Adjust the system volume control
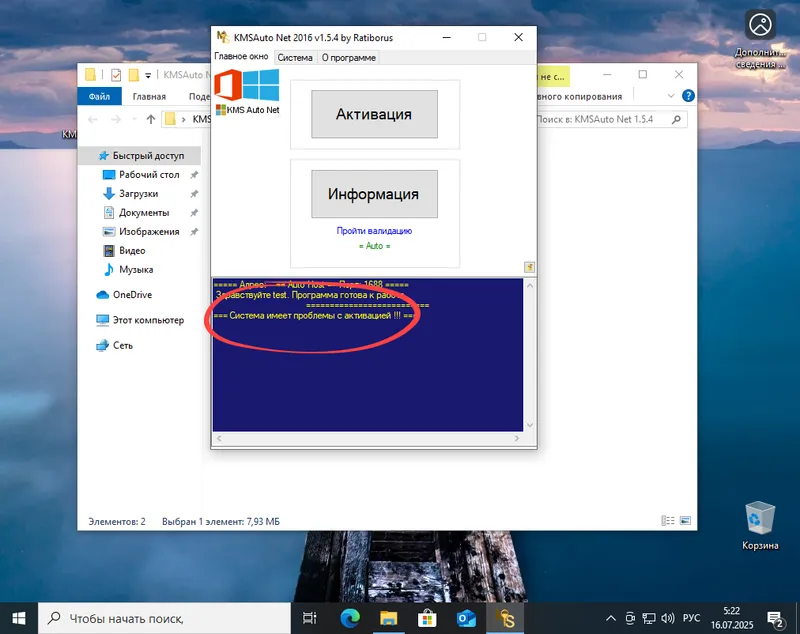Screen dimensions: 800x634 668,617
